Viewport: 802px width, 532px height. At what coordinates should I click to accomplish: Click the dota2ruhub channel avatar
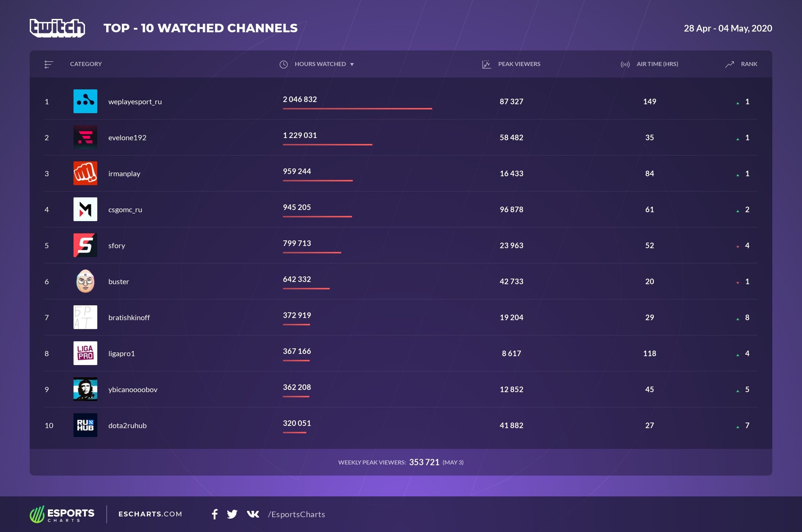(x=85, y=426)
